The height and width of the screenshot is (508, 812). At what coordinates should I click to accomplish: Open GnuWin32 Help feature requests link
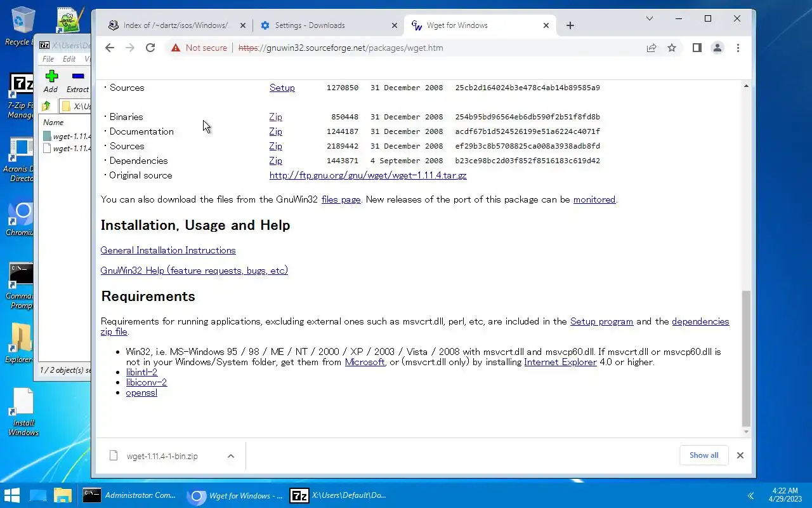pyautogui.click(x=194, y=271)
